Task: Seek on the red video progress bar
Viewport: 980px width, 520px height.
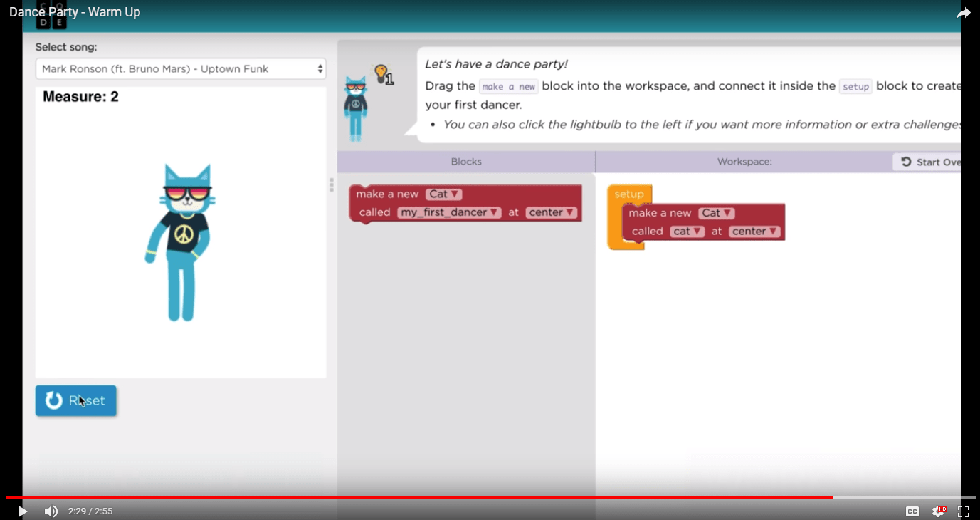Action: pos(427,497)
